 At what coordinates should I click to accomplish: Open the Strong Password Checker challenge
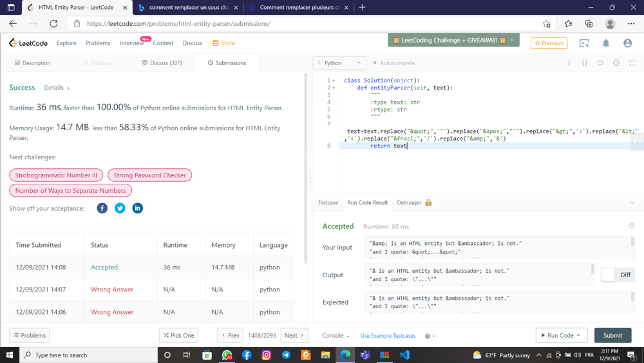pyautogui.click(x=149, y=175)
